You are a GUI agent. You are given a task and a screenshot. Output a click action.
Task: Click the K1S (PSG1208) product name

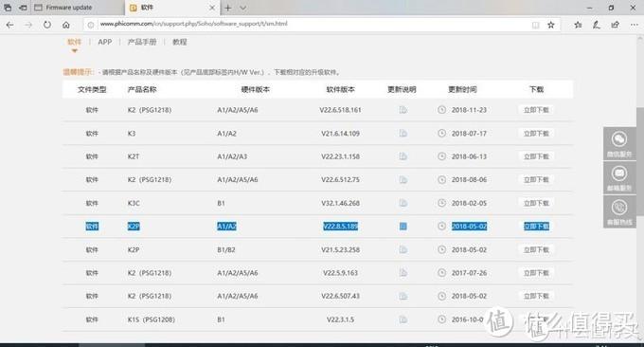point(152,320)
